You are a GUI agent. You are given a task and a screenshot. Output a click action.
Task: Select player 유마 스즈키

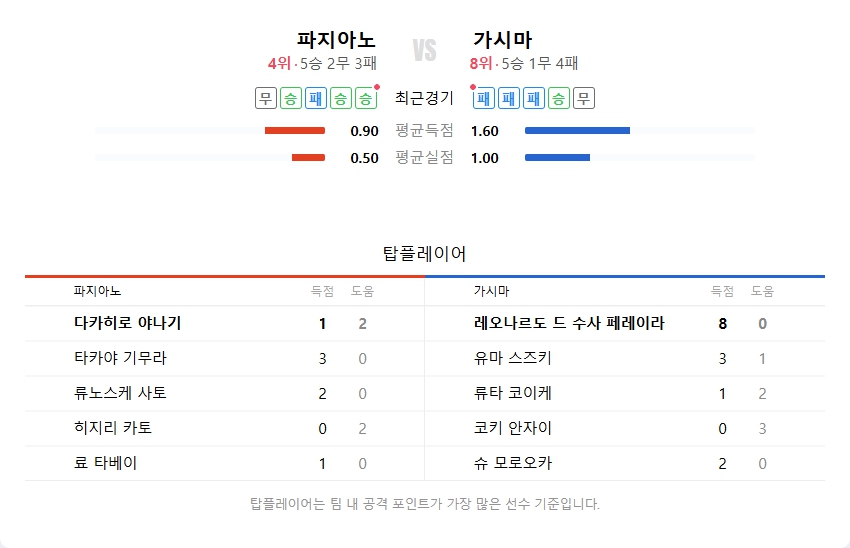tap(512, 358)
